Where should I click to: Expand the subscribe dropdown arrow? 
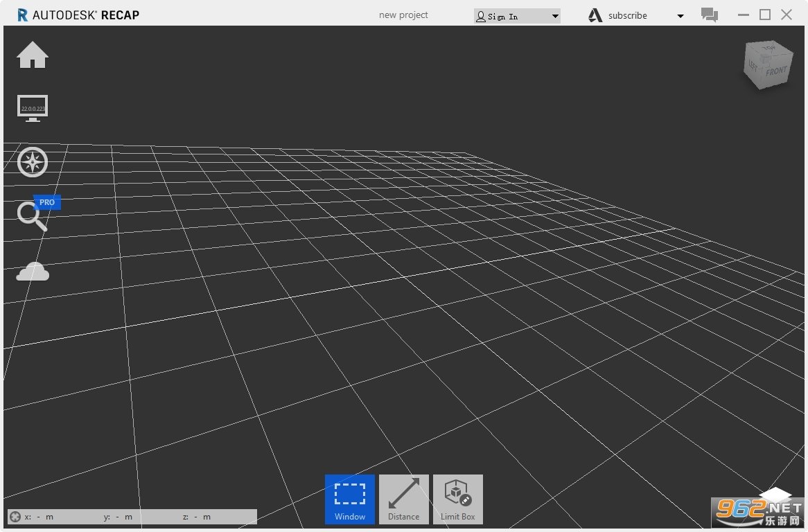(x=680, y=16)
